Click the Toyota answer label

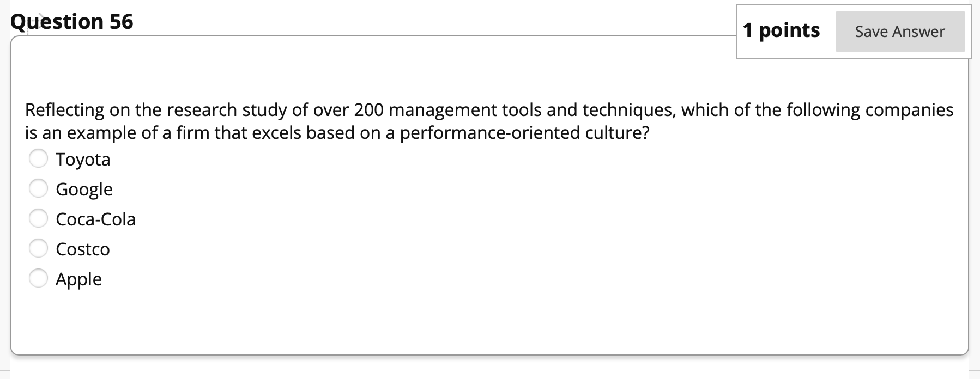click(83, 159)
